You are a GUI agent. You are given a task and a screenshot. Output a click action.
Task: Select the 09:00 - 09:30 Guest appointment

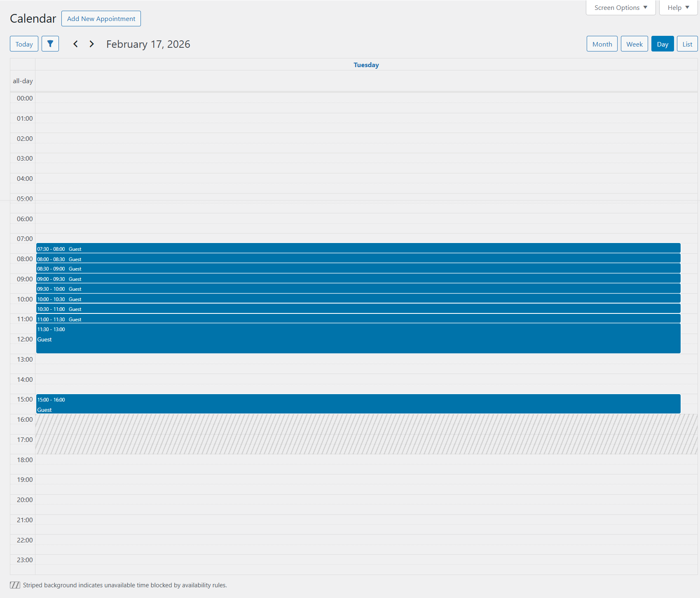pos(358,278)
